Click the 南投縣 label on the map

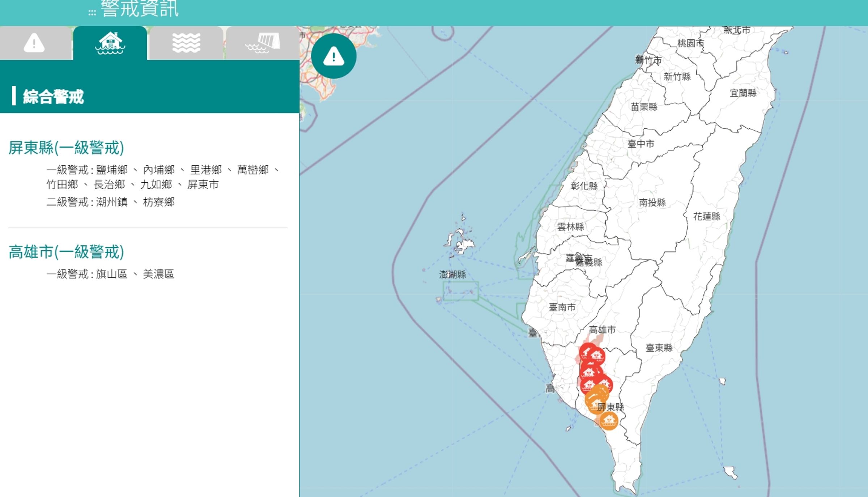tap(652, 202)
